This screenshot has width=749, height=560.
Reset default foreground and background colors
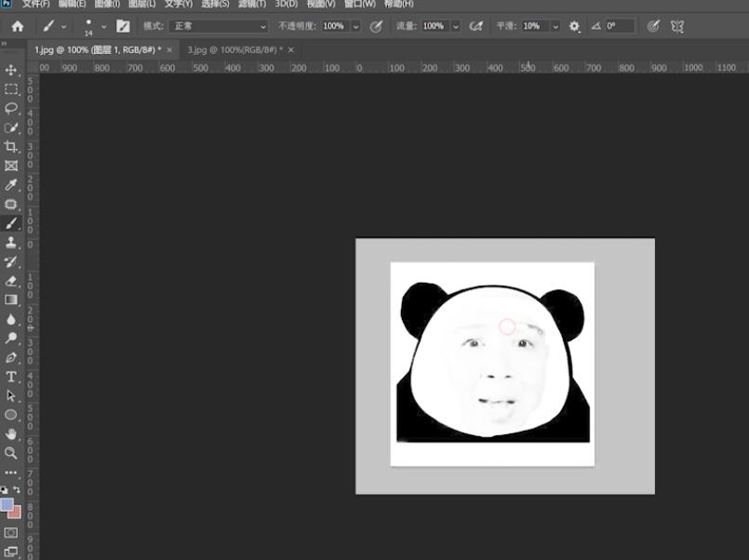[5, 490]
